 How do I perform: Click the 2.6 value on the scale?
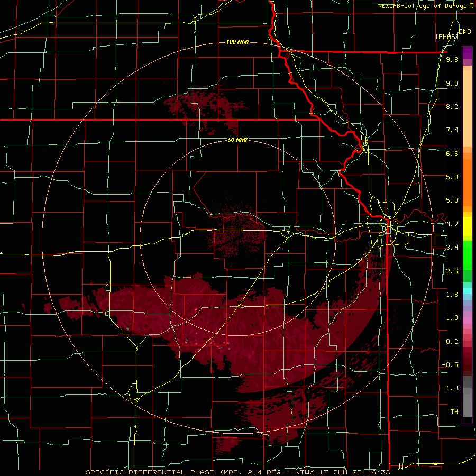[452, 271]
